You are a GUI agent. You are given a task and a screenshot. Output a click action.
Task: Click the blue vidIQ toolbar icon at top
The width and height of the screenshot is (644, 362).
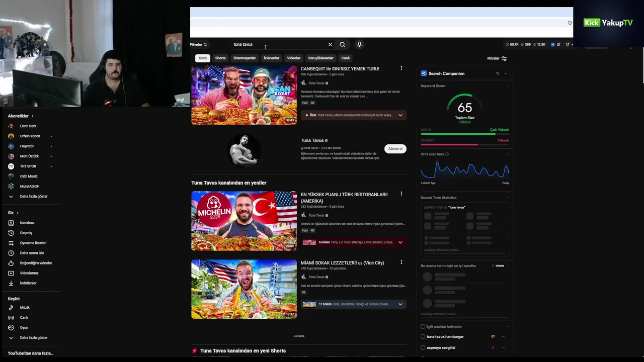552,44
